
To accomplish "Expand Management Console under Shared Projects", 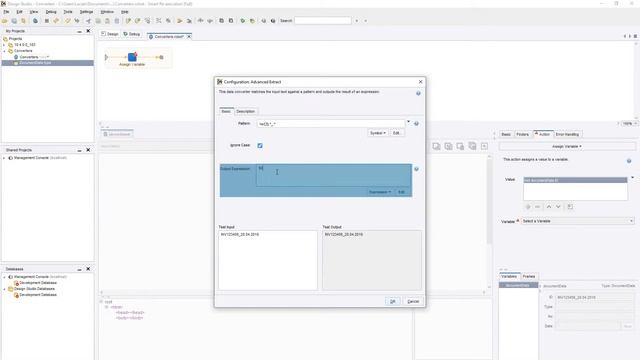I will tap(4, 158).
